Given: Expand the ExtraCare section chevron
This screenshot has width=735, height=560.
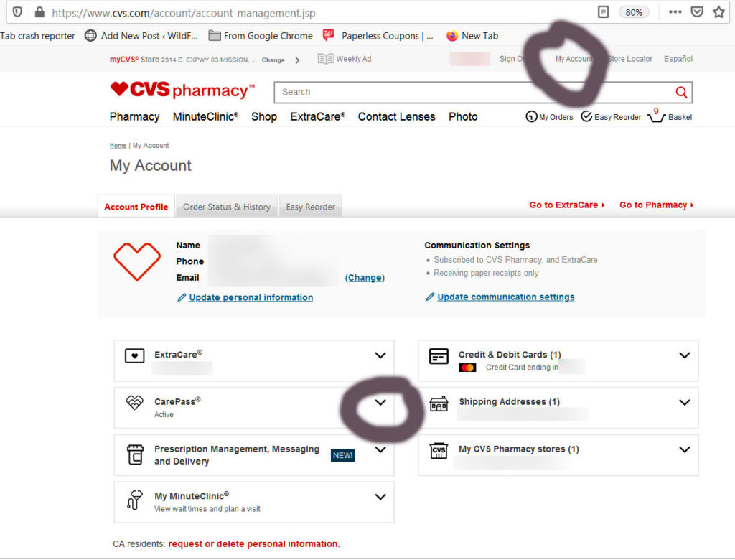Looking at the screenshot, I should tap(380, 355).
